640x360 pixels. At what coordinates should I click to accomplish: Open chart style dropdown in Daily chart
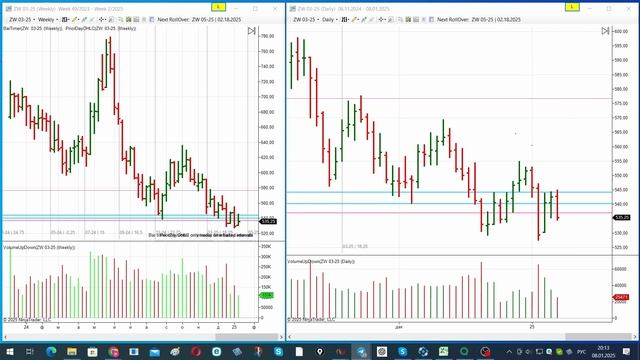click(345, 19)
